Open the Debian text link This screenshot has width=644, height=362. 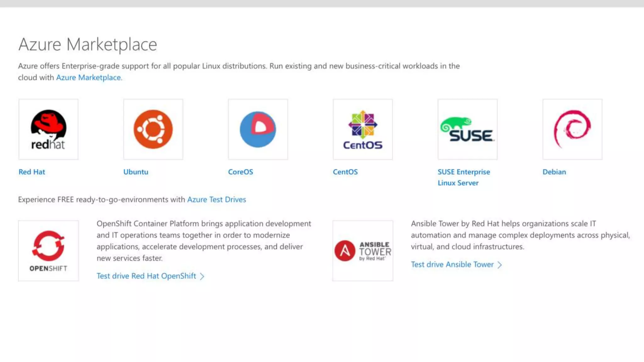coord(554,172)
